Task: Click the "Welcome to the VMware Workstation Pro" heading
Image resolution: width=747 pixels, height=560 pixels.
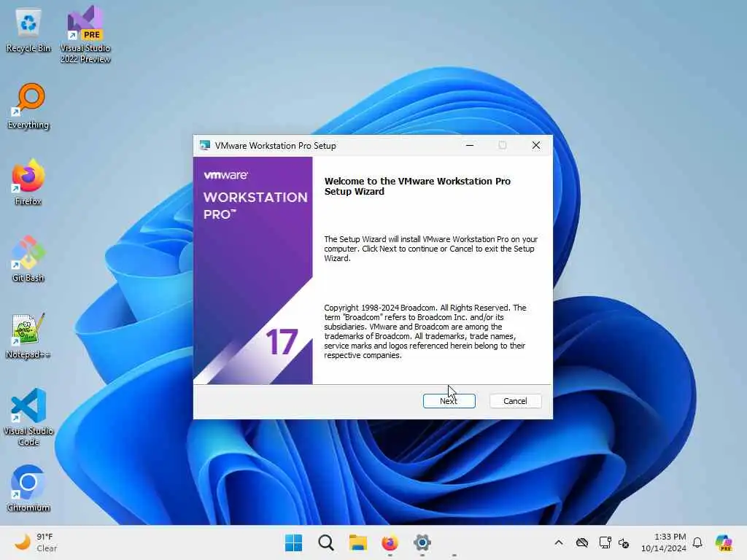Action: (417, 186)
